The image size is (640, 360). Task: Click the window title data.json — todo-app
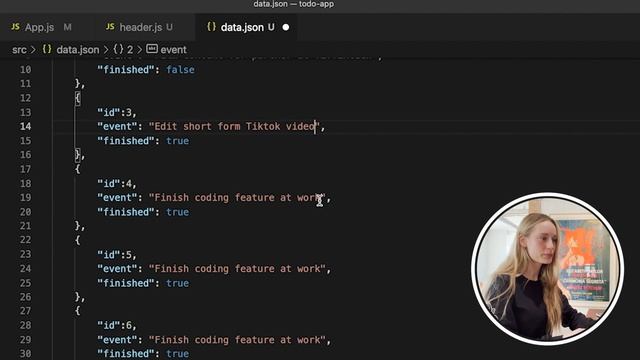click(293, 4)
